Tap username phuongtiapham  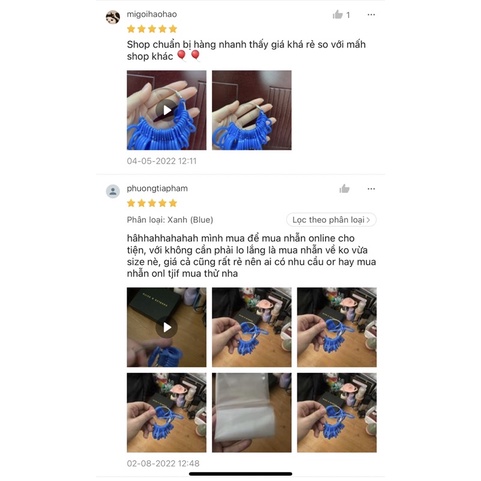[157, 188]
